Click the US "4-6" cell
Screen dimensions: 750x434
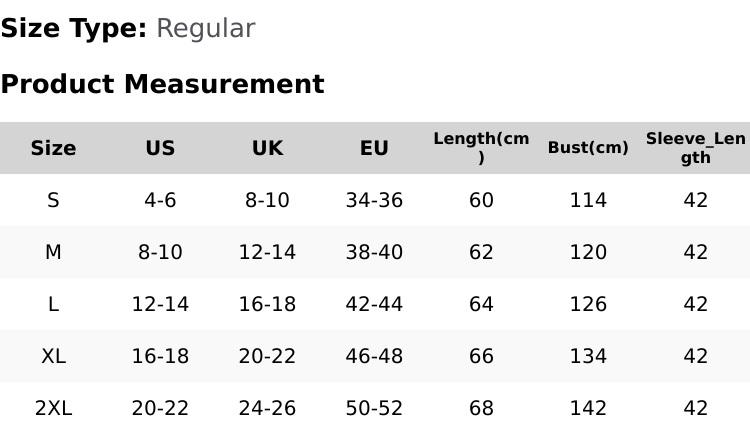pos(160,200)
